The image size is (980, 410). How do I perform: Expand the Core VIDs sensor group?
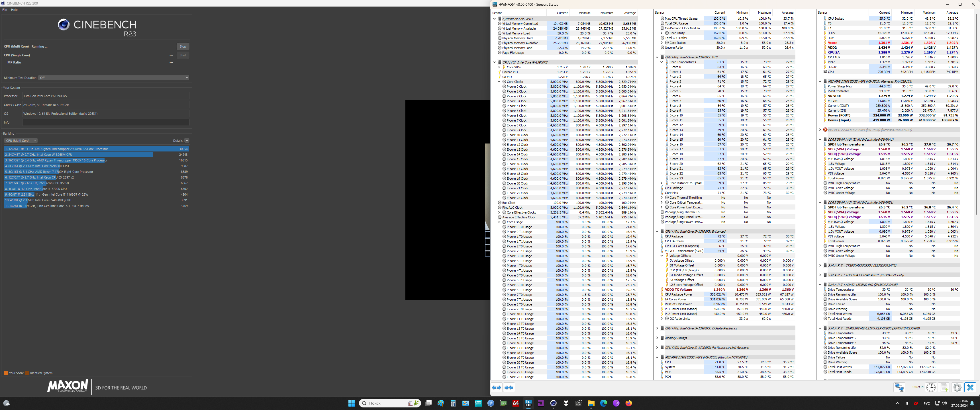[499, 67]
